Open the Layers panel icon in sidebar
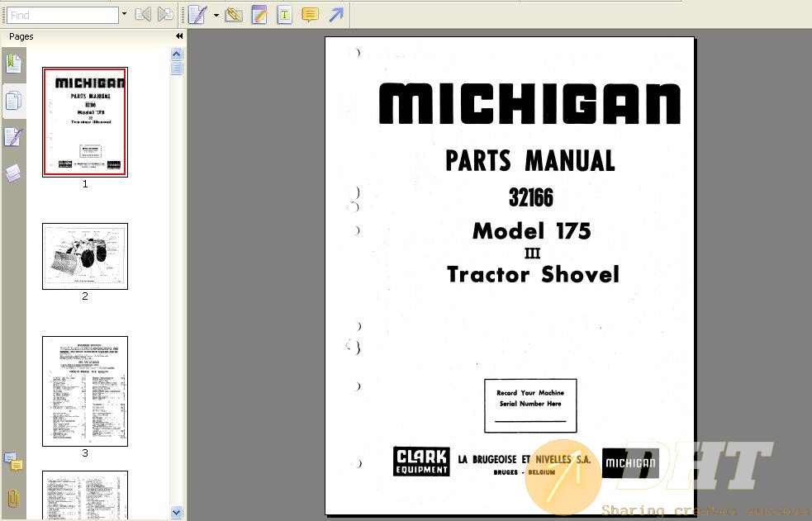812x521 pixels. 13,173
